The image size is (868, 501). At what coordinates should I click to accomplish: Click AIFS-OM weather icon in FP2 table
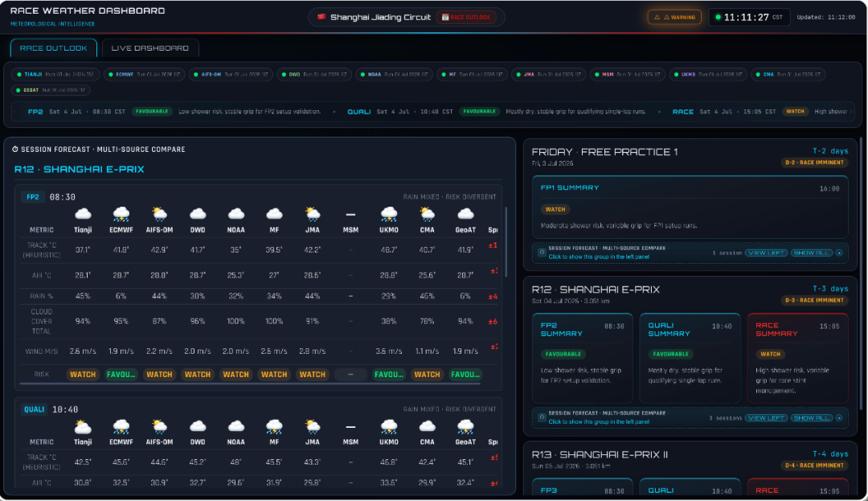159,214
